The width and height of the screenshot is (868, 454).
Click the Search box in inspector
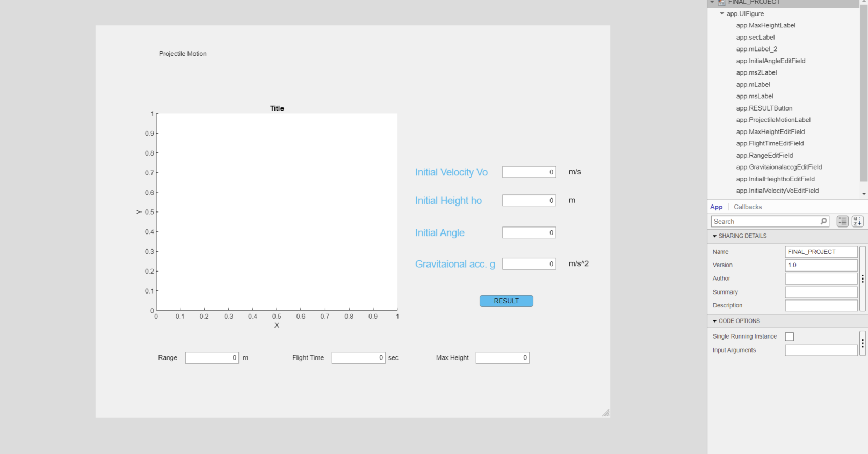pyautogui.click(x=770, y=221)
